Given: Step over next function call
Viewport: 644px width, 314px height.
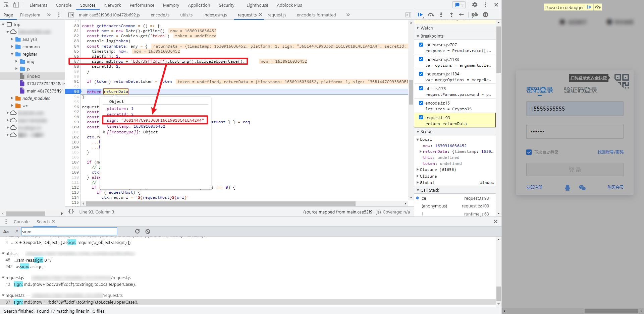Looking at the screenshot, I should 431,15.
